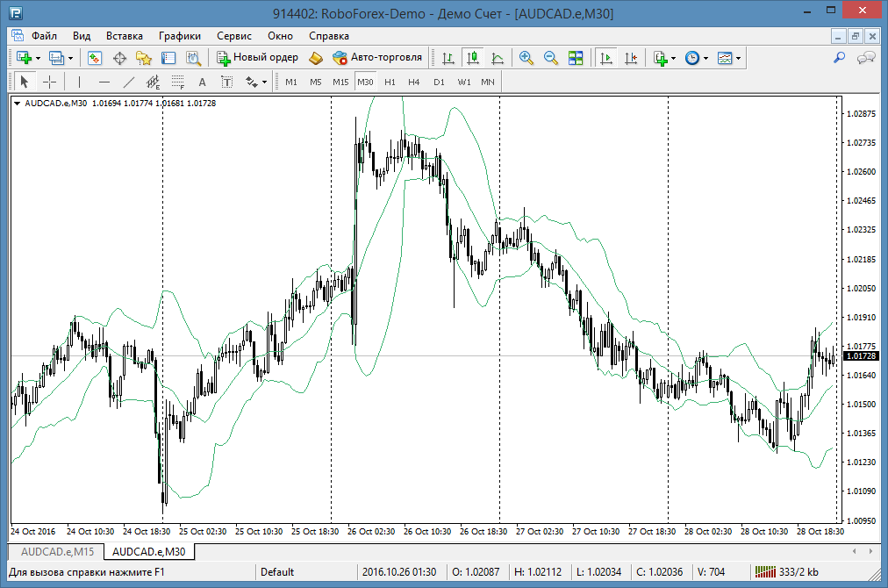888x588 pixels.
Task: Expand the Profiles dropdown arrow
Action: click(71, 58)
